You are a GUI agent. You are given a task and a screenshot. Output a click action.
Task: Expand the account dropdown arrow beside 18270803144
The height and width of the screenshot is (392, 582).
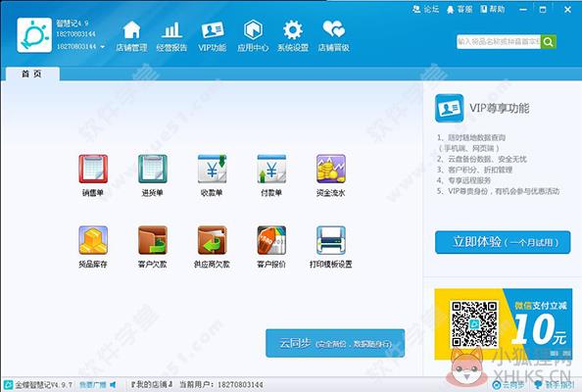(103, 47)
